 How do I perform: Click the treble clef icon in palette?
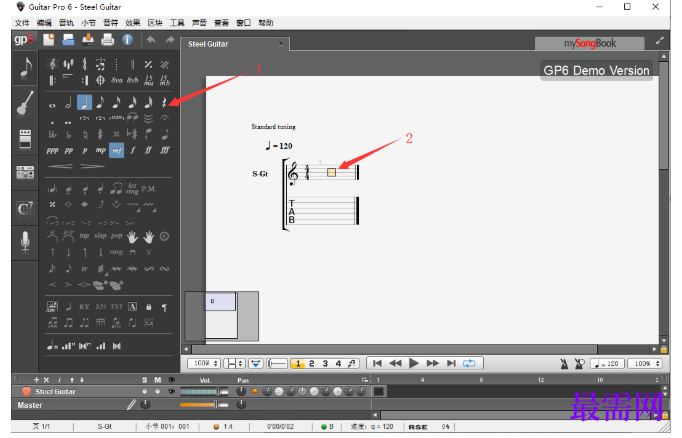tap(53, 64)
